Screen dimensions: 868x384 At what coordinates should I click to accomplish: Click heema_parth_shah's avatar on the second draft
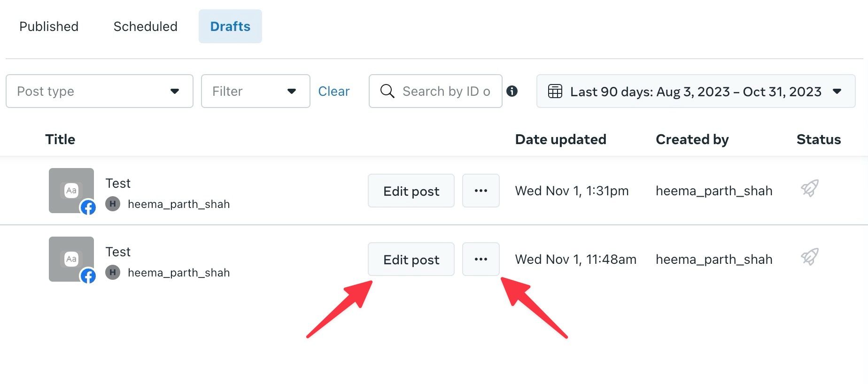click(x=112, y=272)
